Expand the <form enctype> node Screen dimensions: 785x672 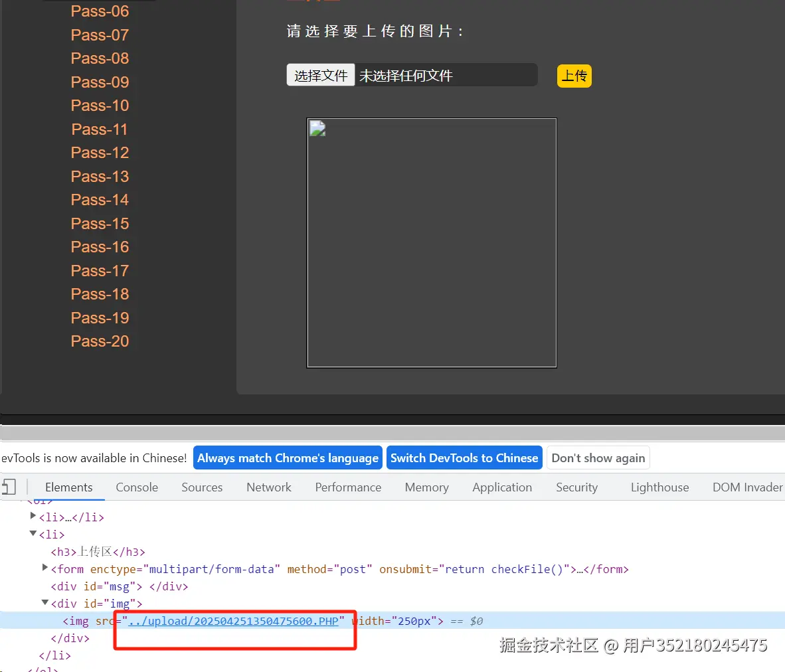(45, 568)
